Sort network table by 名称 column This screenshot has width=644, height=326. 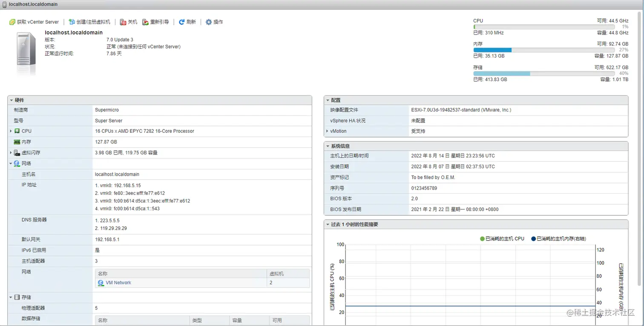pos(181,274)
